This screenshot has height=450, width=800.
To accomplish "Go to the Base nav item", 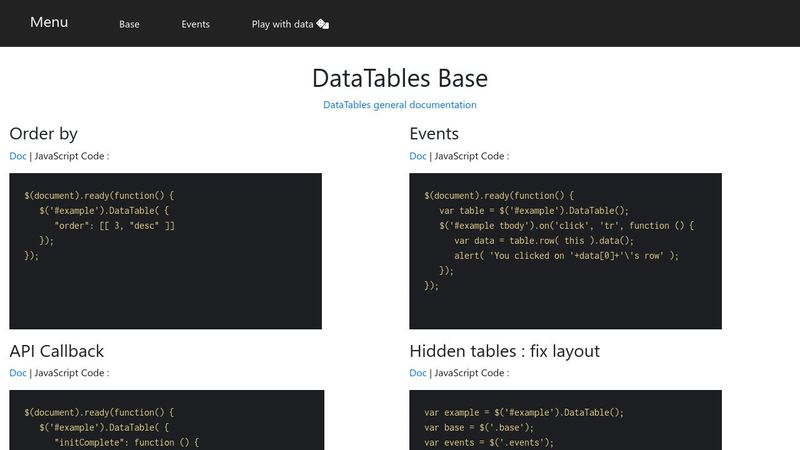I will tap(129, 24).
